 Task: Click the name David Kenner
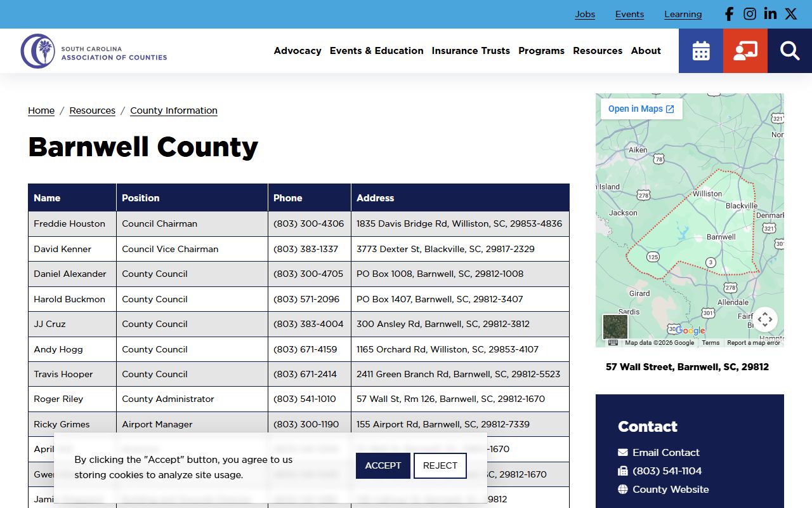coord(63,249)
